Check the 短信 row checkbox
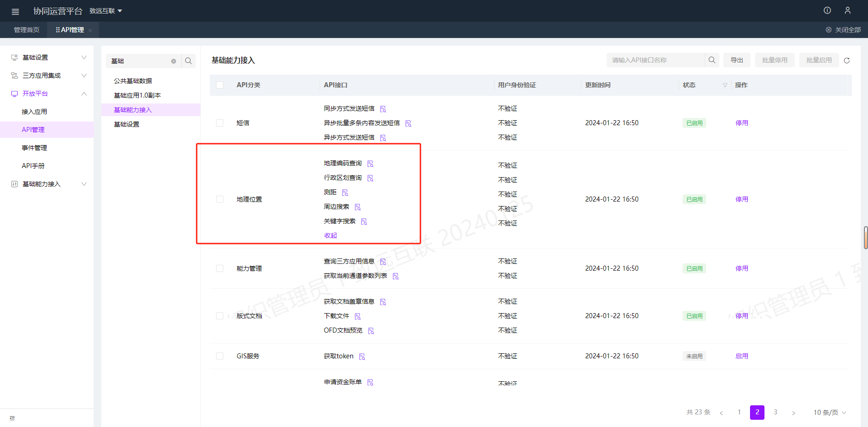The height and width of the screenshot is (427, 868). [220, 123]
